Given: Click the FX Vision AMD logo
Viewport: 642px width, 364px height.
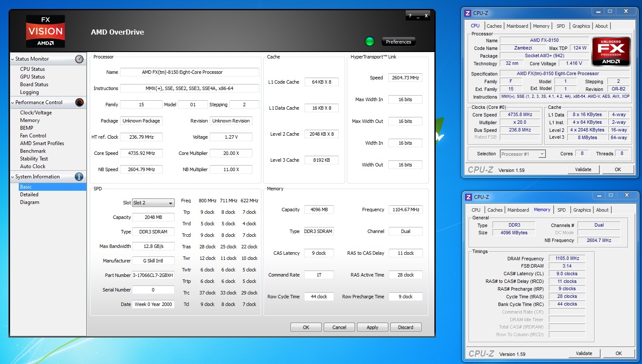Looking at the screenshot, I should click(x=46, y=31).
